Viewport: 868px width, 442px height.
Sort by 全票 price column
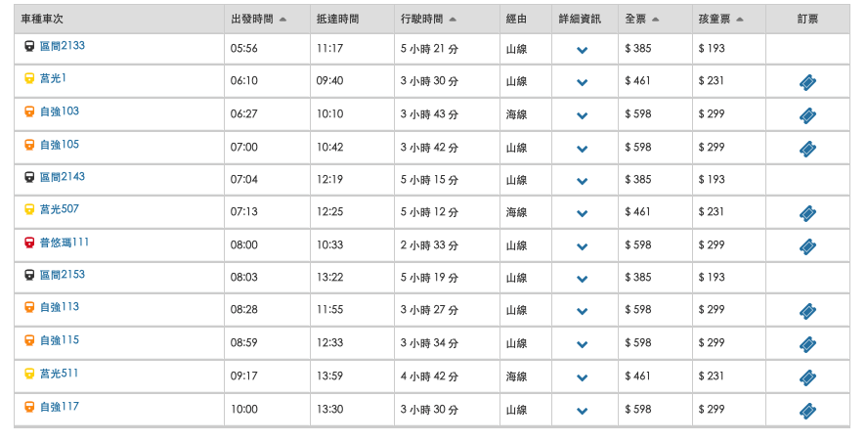(642, 20)
